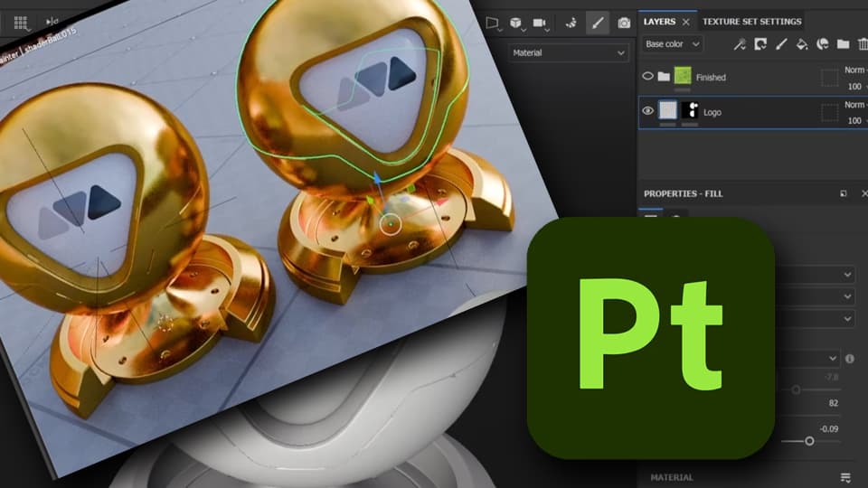Click the folder icon of Finished group
868x488 pixels.
pos(664,76)
